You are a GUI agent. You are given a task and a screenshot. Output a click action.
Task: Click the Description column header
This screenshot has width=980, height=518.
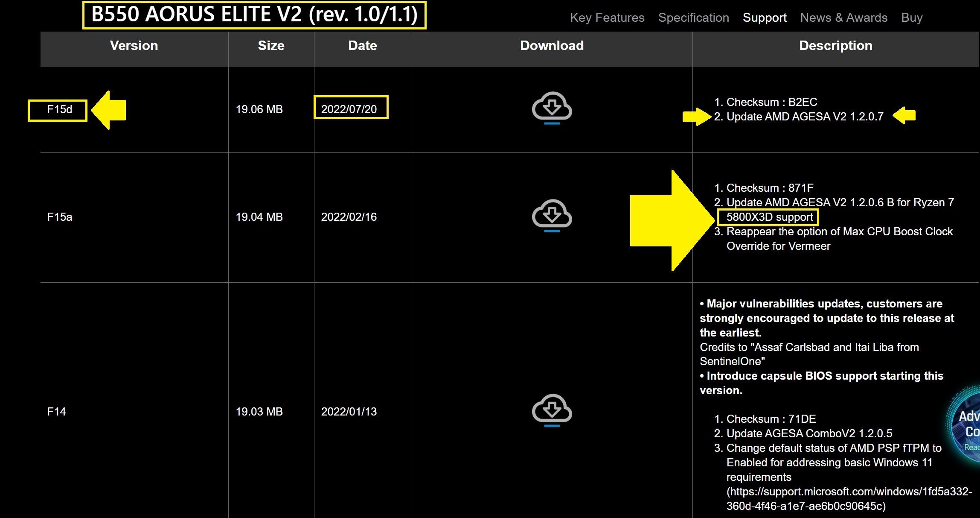[x=835, y=46]
